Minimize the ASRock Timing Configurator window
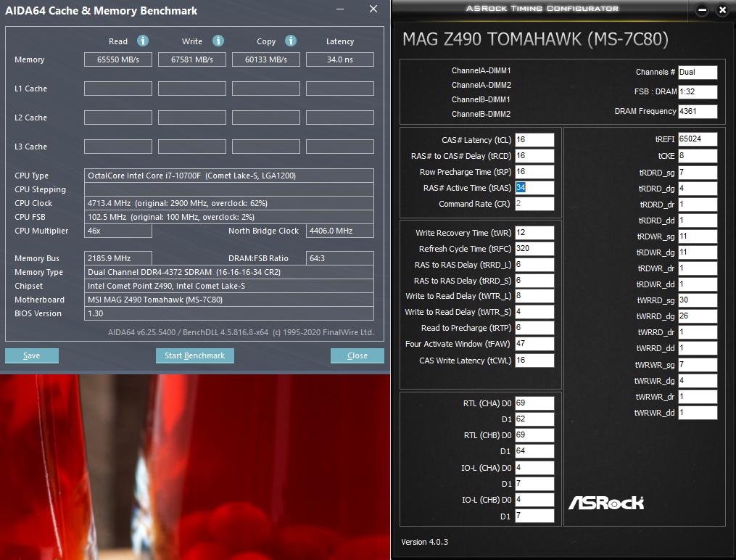This screenshot has height=560, width=736. pyautogui.click(x=702, y=10)
